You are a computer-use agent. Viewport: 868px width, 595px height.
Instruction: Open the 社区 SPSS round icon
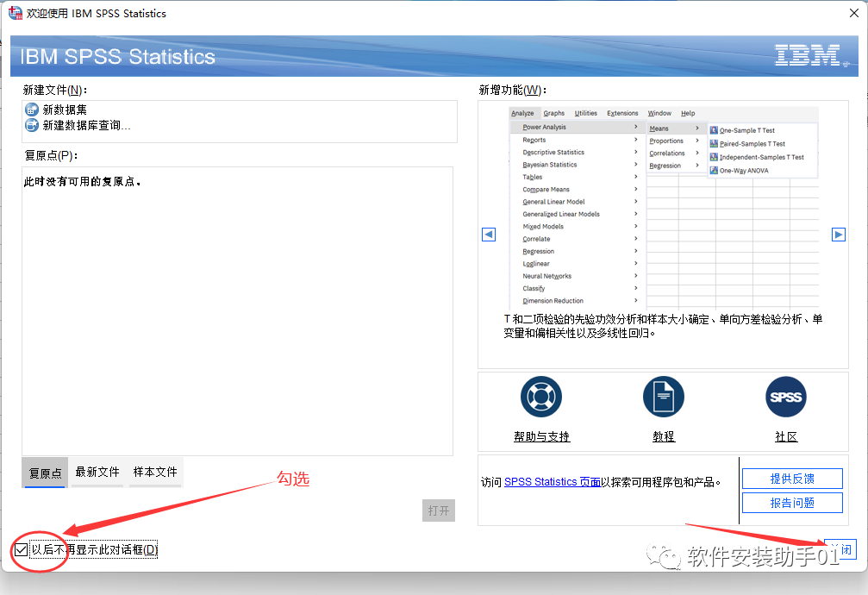(785, 397)
